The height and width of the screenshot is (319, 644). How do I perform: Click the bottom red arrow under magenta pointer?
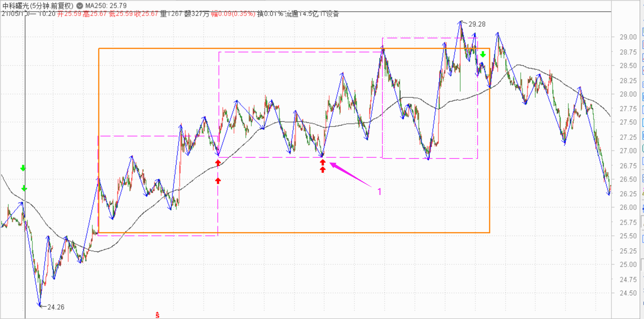click(x=323, y=170)
